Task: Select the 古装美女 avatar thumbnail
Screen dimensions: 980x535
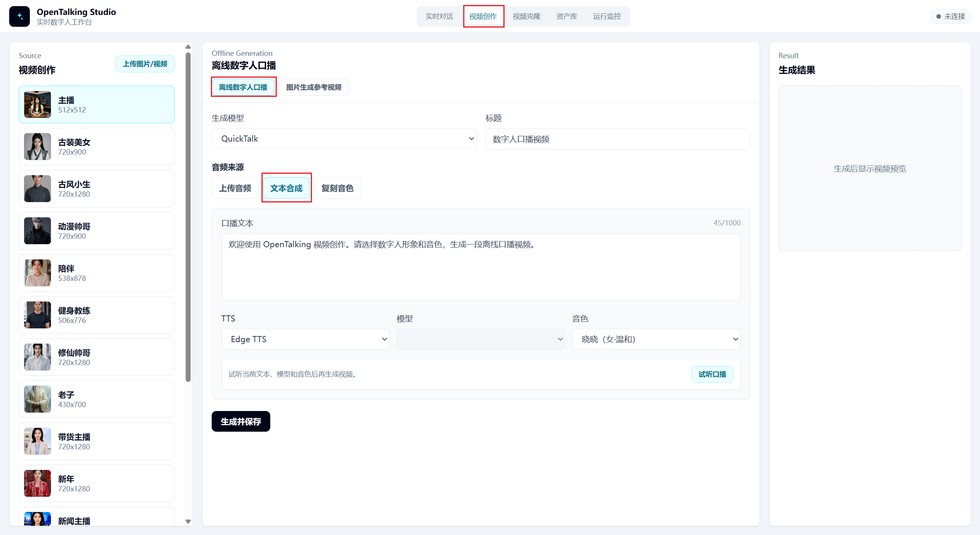Action: click(38, 147)
